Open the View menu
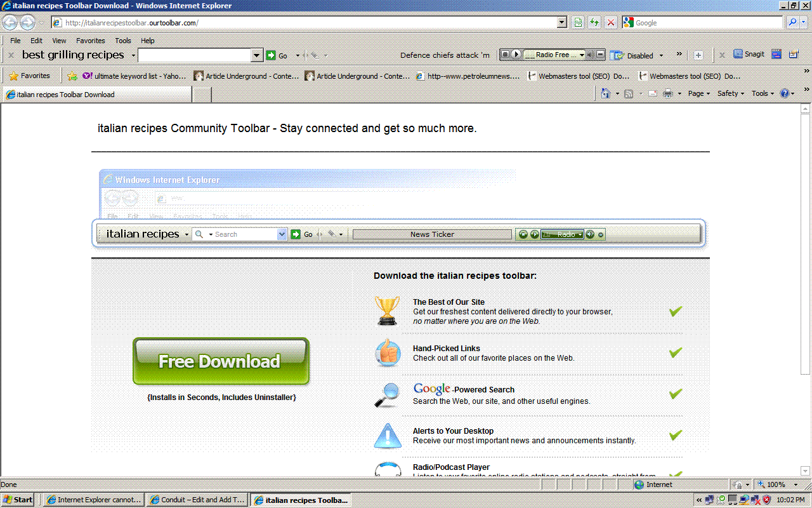Screen dimensions: 812x508 59,41
